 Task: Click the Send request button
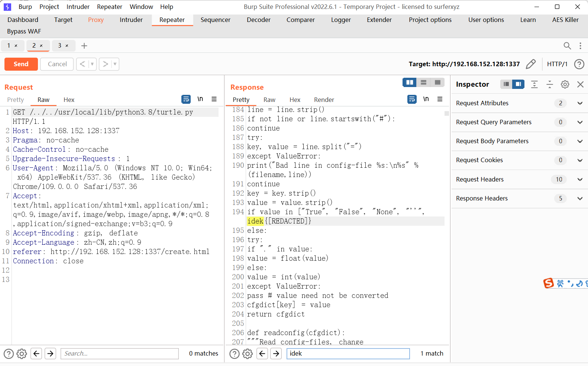tap(21, 64)
